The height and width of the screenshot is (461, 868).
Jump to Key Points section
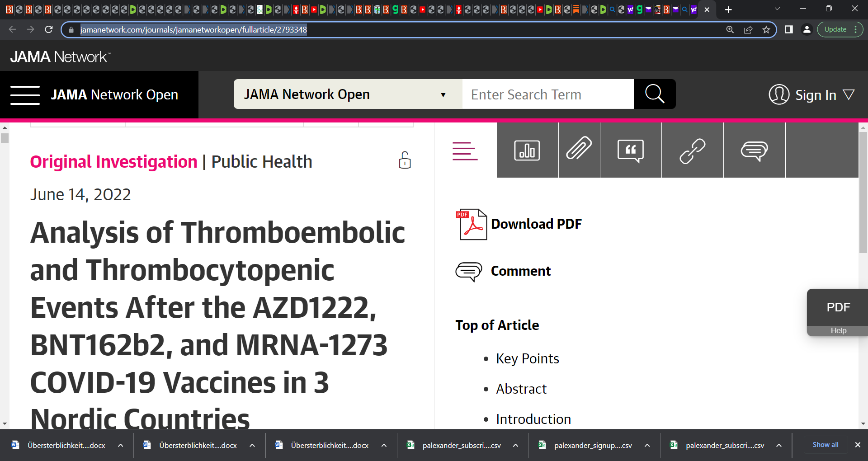528,359
